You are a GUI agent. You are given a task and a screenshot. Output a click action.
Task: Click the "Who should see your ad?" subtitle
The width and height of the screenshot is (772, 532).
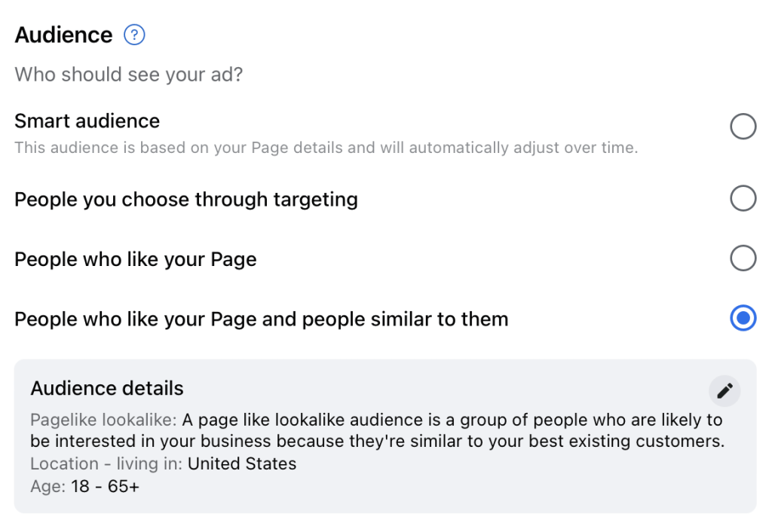point(128,75)
